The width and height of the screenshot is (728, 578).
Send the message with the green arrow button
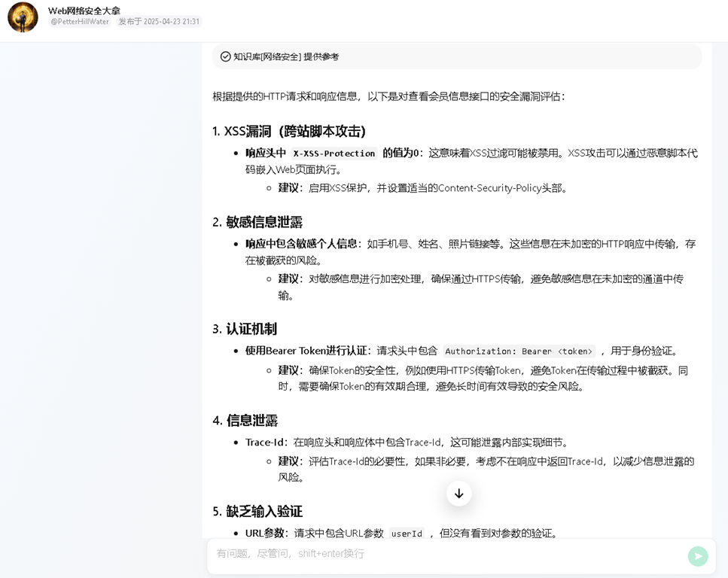coord(698,556)
